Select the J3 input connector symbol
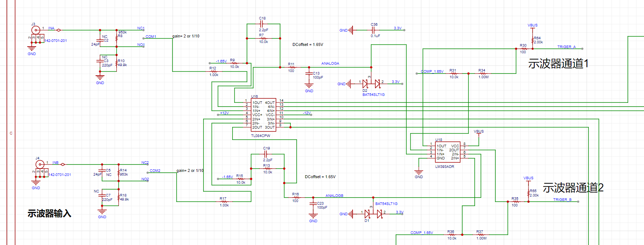Image resolution: width=644 pixels, height=245 pixels. (x=35, y=30)
